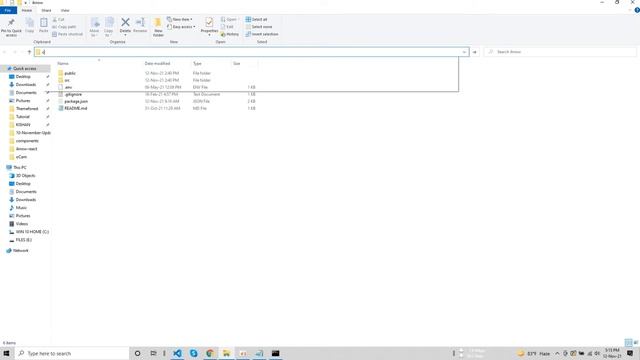
Task: Click Select none
Action: click(x=259, y=27)
